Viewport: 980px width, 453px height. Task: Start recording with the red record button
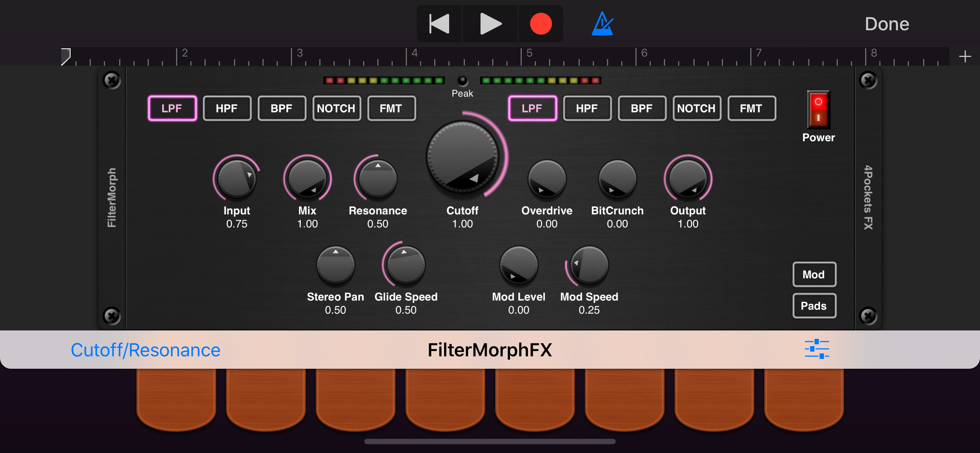[541, 24]
